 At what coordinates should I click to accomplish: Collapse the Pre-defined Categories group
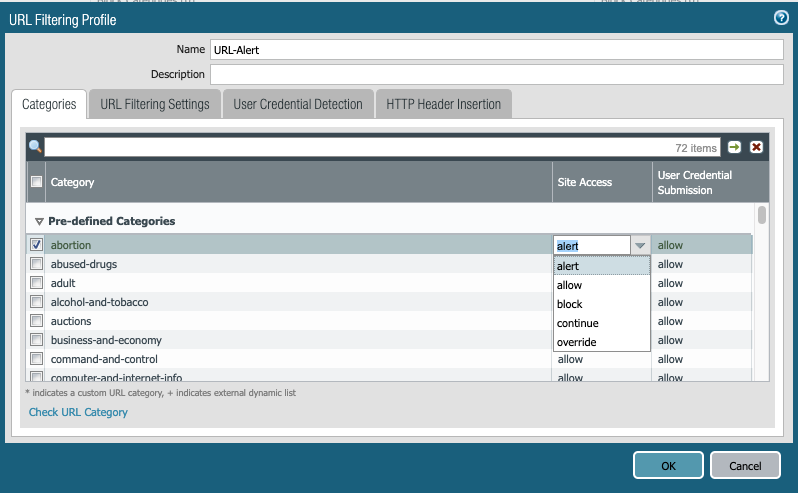click(x=40, y=221)
